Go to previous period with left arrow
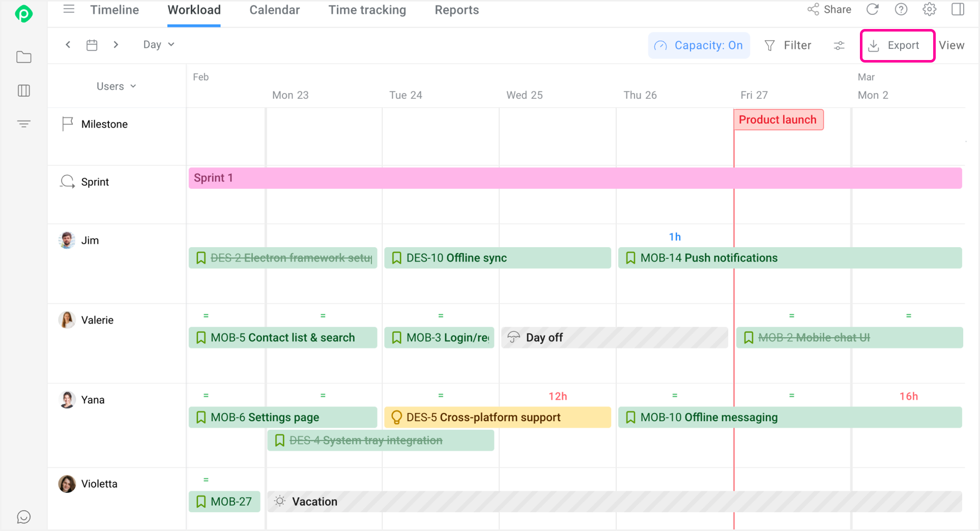This screenshot has width=980, height=531. pyautogui.click(x=68, y=45)
